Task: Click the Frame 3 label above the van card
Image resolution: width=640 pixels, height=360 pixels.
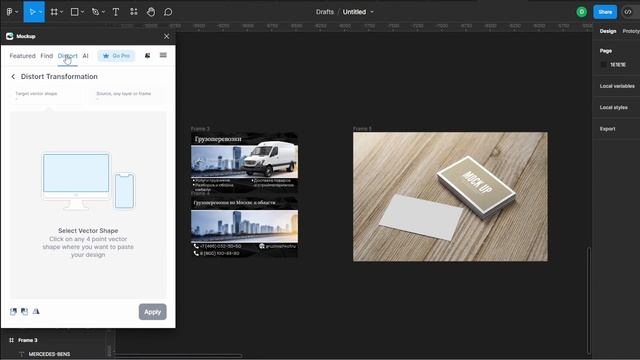Action: 200,129
